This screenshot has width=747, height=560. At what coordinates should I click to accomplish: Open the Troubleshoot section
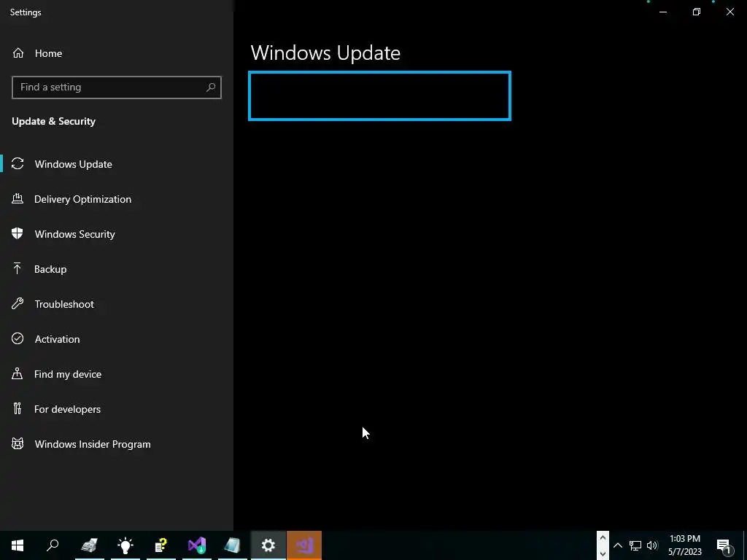coord(117,304)
